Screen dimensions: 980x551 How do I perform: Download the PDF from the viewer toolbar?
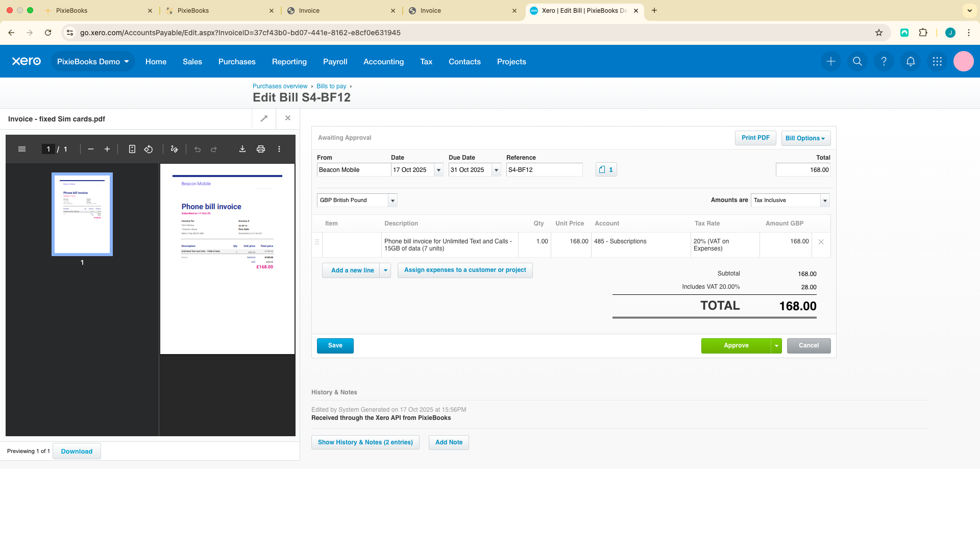pos(242,149)
